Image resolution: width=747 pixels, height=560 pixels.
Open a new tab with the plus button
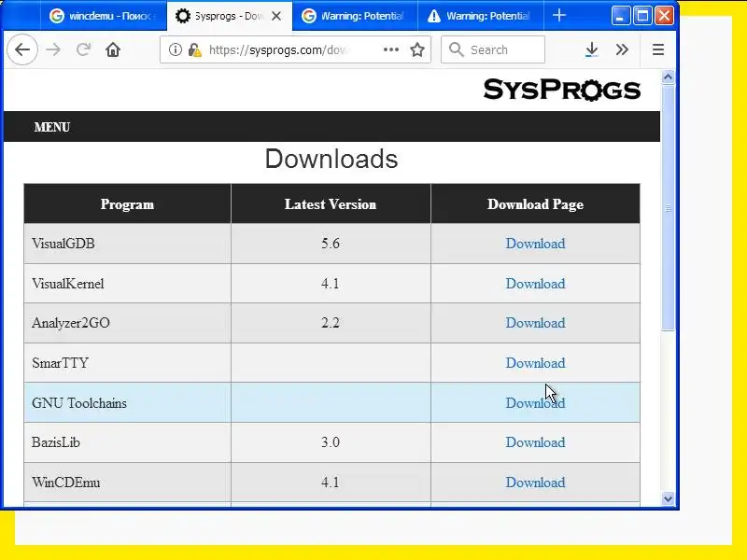[559, 16]
